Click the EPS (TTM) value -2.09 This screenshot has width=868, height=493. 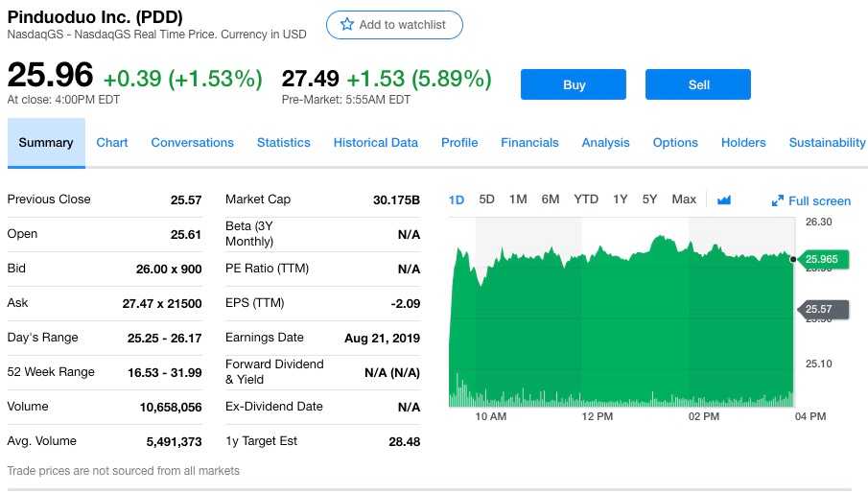coord(405,304)
